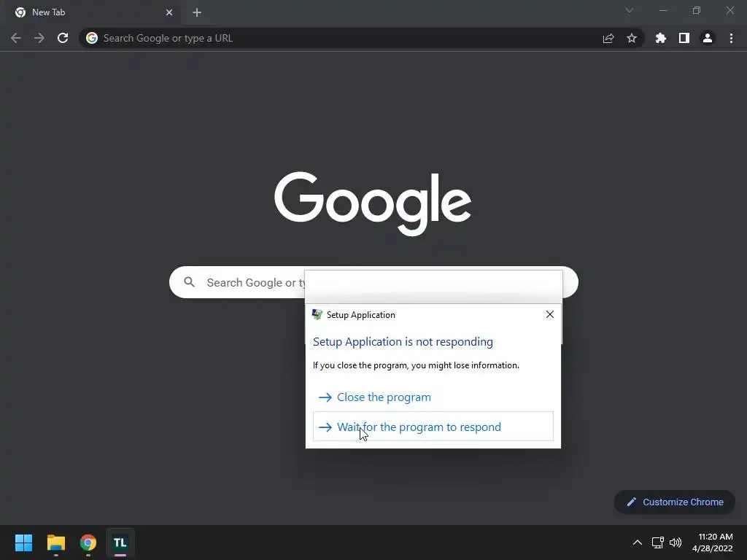747x560 pixels.
Task: Reload the current page
Action: [x=63, y=38]
